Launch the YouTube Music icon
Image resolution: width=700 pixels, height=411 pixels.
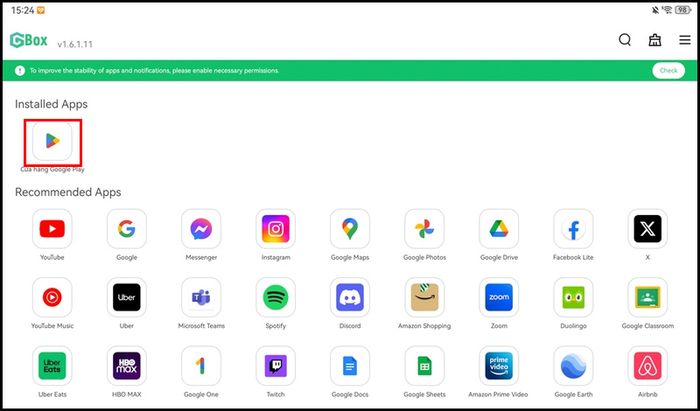(52, 297)
